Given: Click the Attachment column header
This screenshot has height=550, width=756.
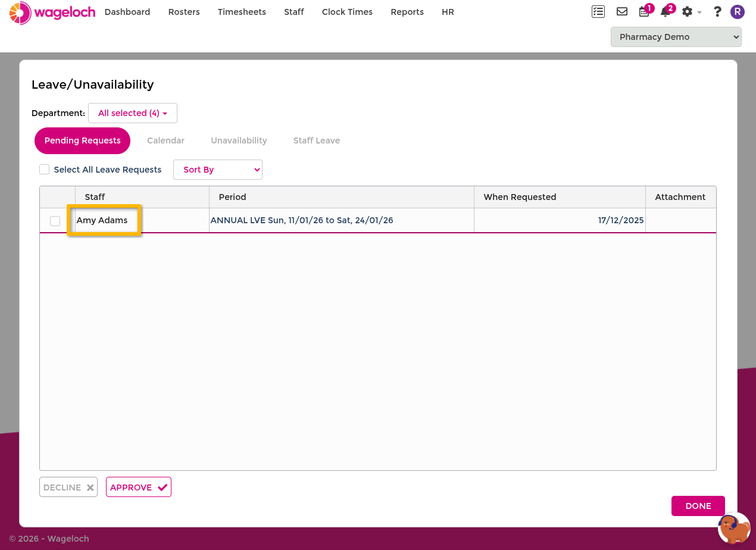Looking at the screenshot, I should pos(680,197).
